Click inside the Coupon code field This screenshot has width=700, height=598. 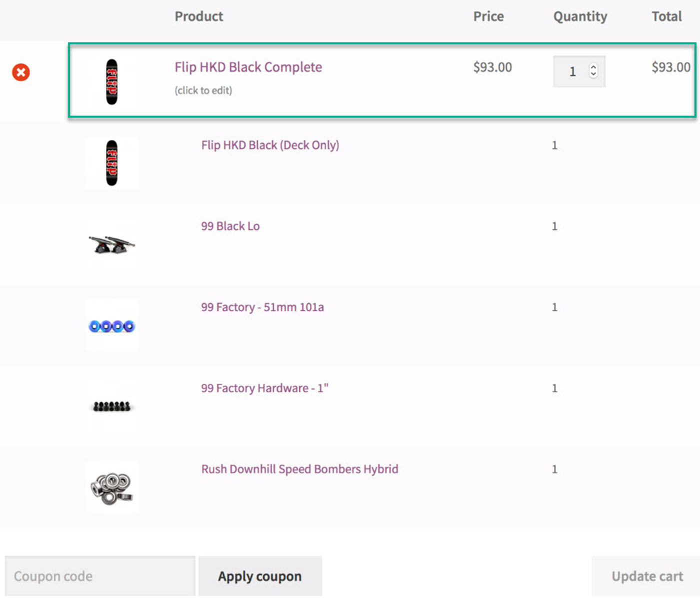click(100, 576)
